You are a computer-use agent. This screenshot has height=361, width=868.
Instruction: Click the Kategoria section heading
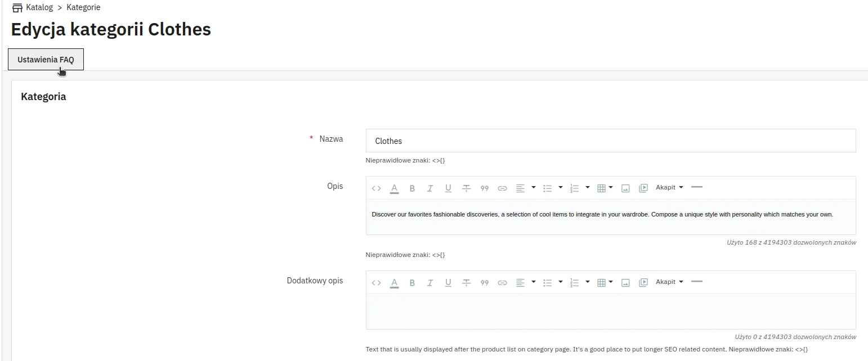(43, 97)
